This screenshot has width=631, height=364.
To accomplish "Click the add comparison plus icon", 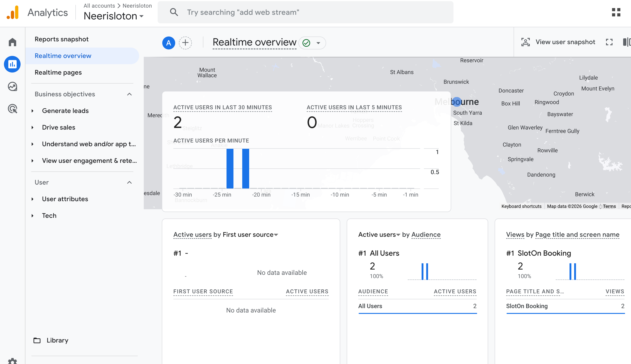I will coord(185,43).
